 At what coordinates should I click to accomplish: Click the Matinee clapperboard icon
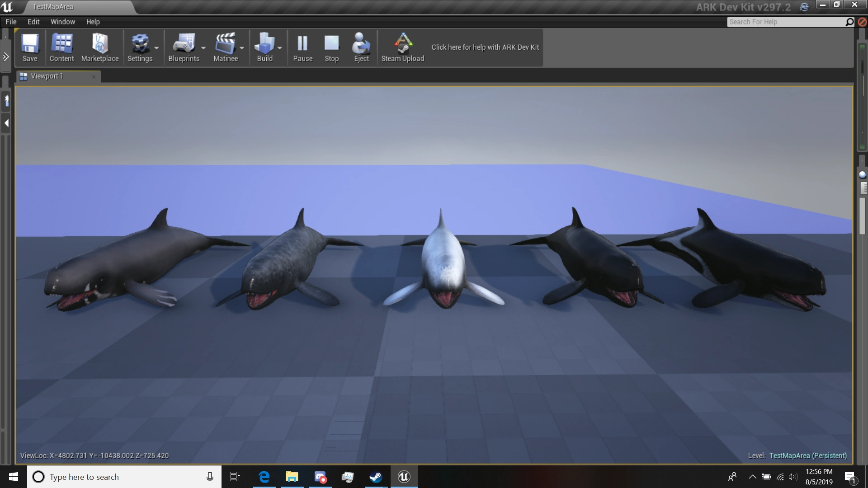[225, 44]
